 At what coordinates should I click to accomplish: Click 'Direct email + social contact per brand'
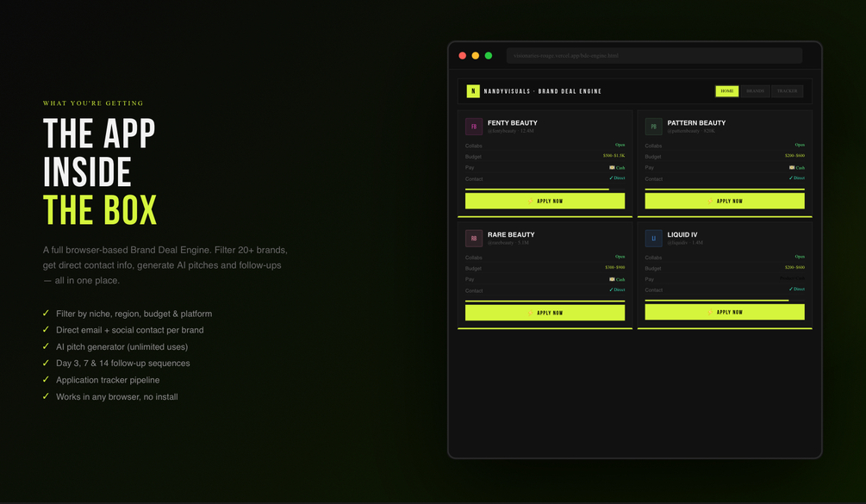[130, 330]
